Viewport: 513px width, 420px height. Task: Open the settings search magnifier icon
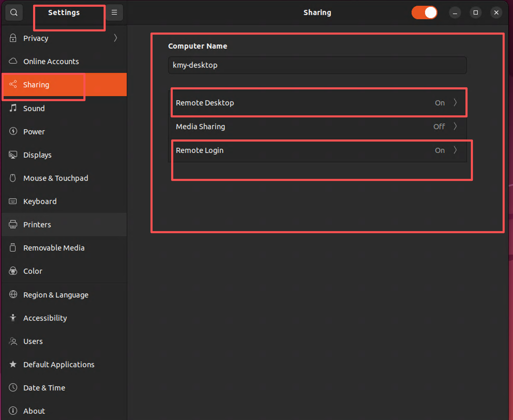pos(14,12)
